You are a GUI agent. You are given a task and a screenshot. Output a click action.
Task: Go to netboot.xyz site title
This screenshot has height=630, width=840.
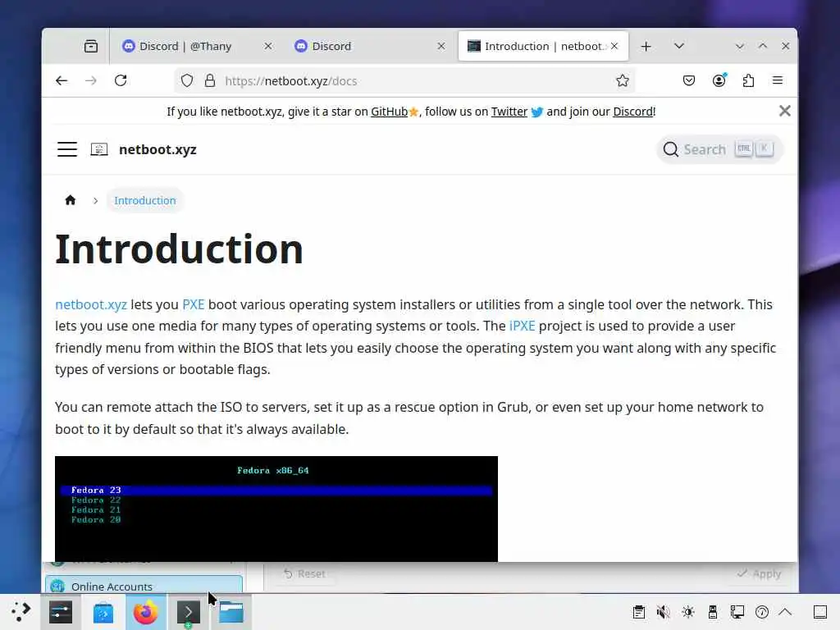[157, 149]
